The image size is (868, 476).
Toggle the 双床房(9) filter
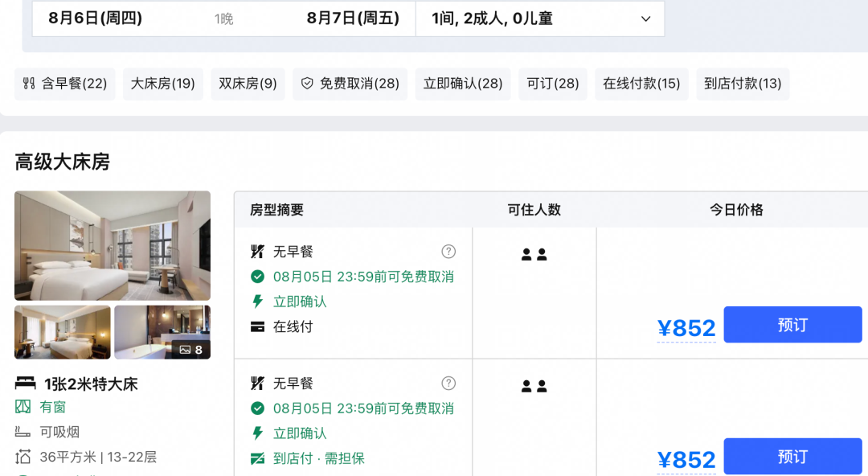tap(248, 84)
